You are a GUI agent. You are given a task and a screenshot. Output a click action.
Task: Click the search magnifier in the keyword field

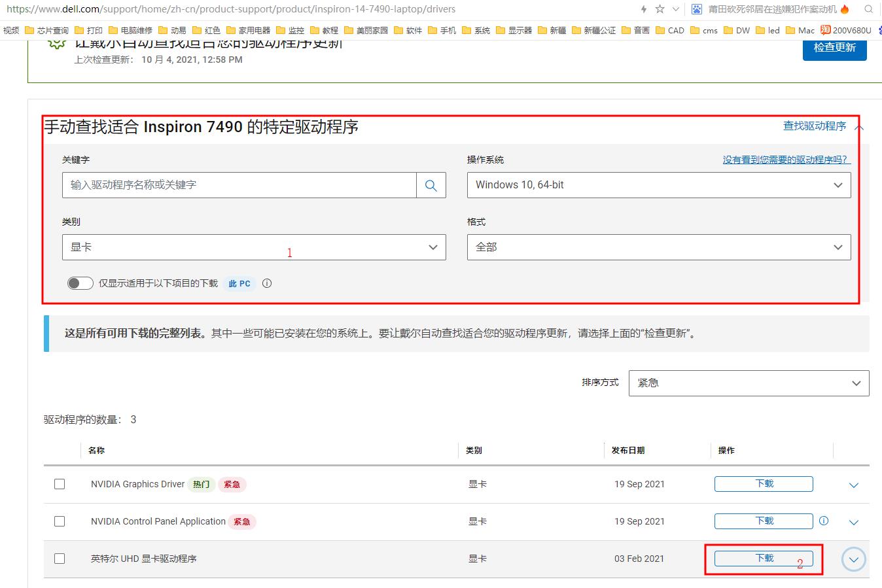click(x=431, y=185)
